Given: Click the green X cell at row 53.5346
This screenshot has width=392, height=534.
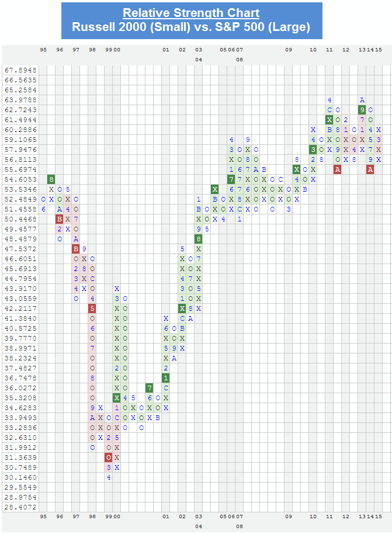Looking at the screenshot, I should point(215,189).
